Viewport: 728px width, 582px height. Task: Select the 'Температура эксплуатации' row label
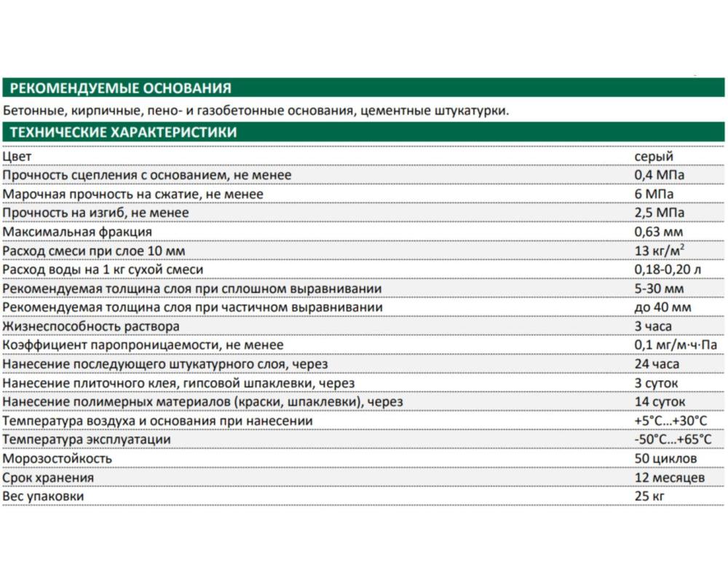87,440
